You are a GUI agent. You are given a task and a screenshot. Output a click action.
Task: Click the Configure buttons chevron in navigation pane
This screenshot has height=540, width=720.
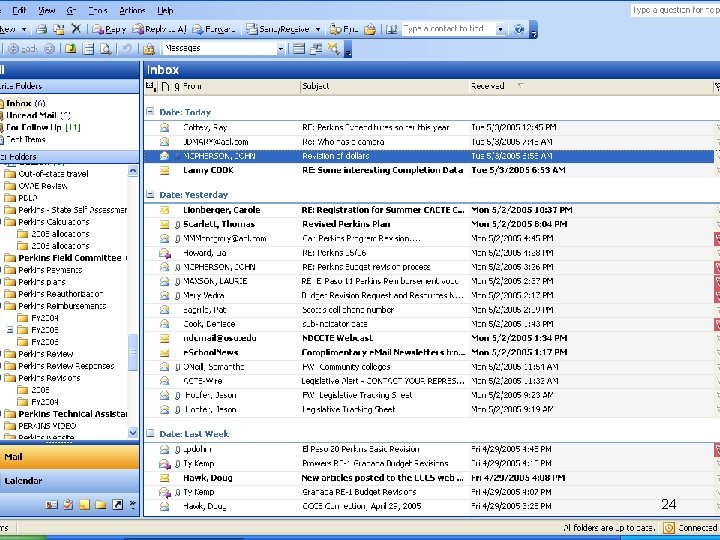pos(133,505)
